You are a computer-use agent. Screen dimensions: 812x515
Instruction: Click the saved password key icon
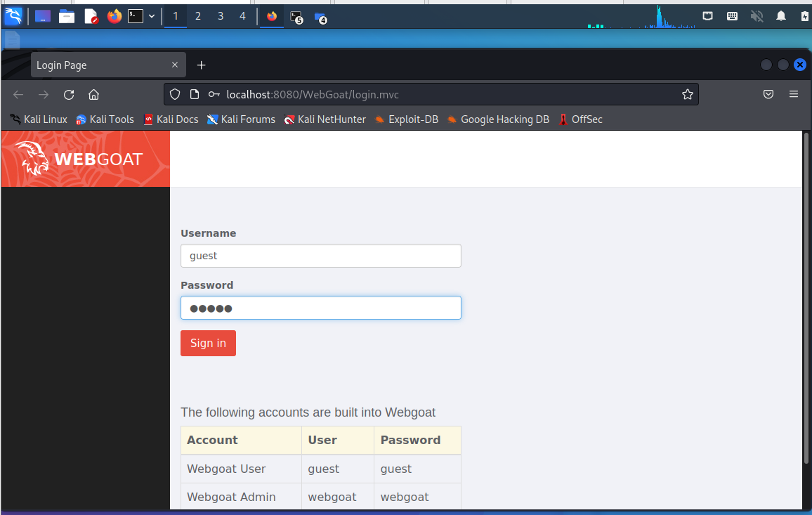click(214, 94)
